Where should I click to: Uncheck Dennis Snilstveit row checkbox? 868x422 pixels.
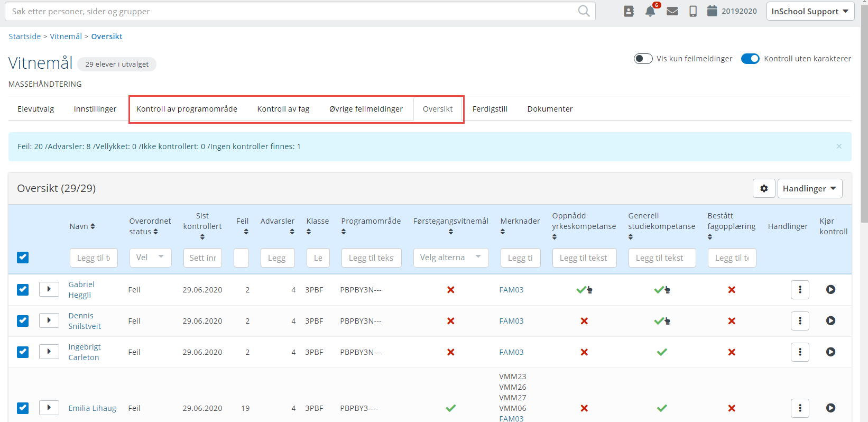[x=23, y=320]
